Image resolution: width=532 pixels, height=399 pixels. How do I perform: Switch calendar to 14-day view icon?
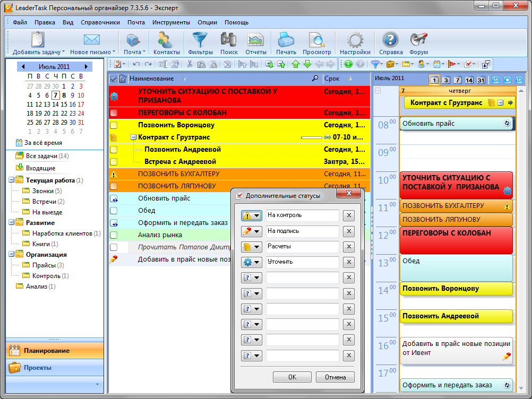[x=469, y=80]
